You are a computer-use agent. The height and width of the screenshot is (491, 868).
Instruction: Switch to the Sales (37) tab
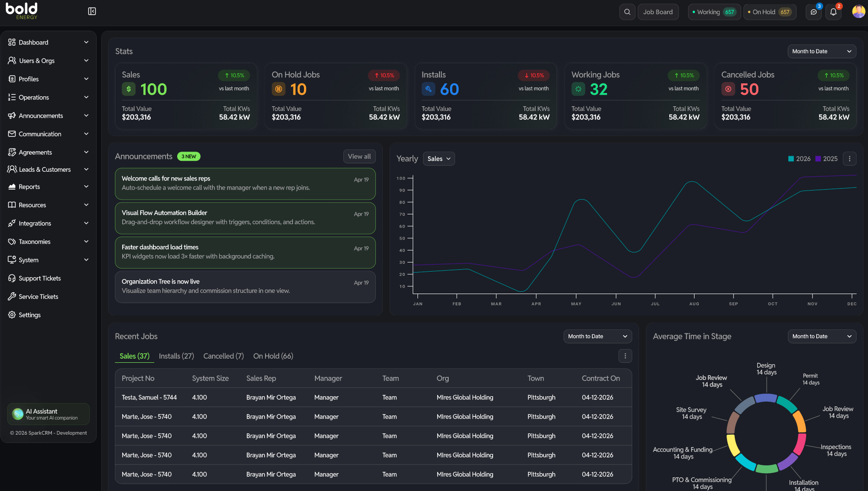click(135, 356)
